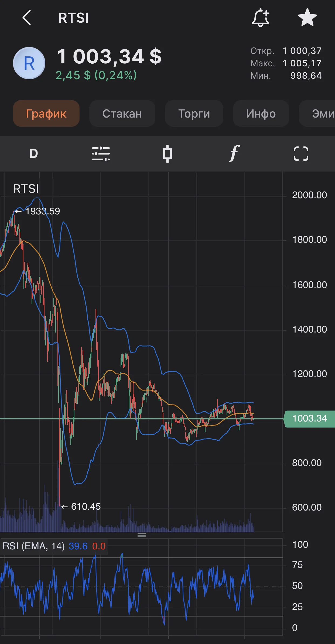Tap the 1003.34 current price label
Screen dimensions: 335x644
[309, 419]
